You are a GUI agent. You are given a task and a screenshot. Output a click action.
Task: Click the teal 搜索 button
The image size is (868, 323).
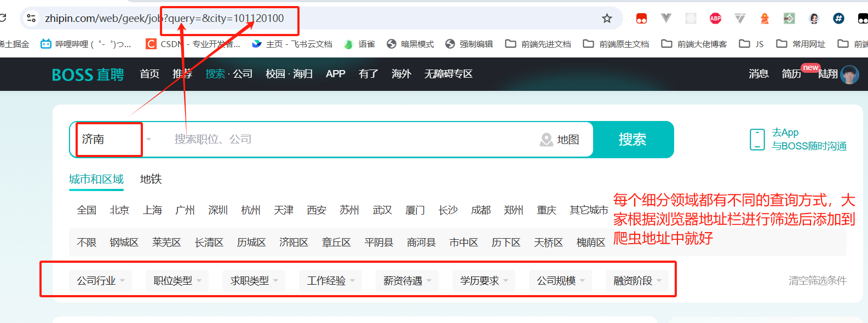click(x=633, y=140)
